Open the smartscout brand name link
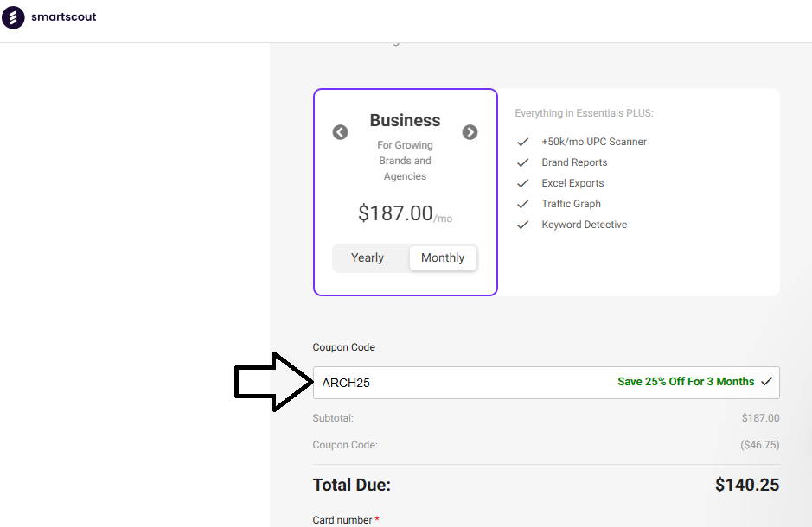The width and height of the screenshot is (812, 527). point(64,16)
